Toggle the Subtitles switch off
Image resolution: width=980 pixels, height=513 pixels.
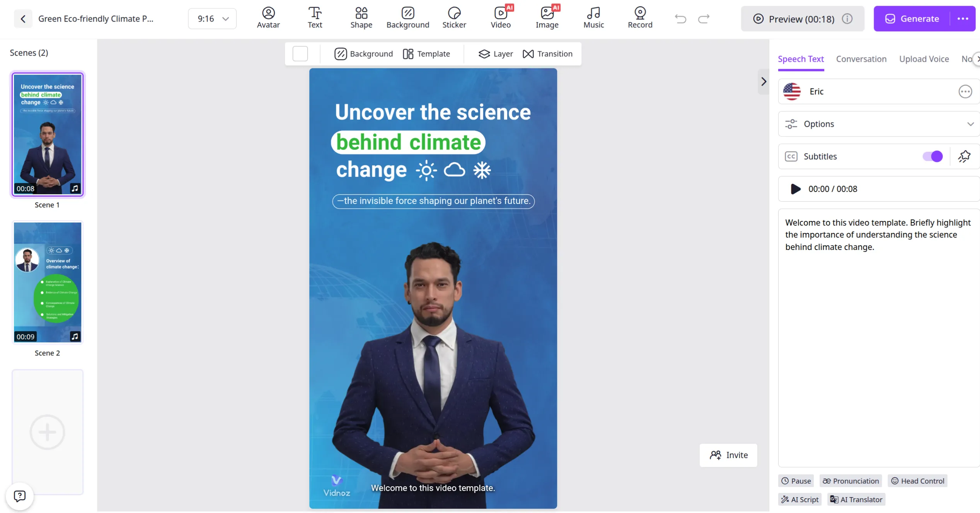932,156
